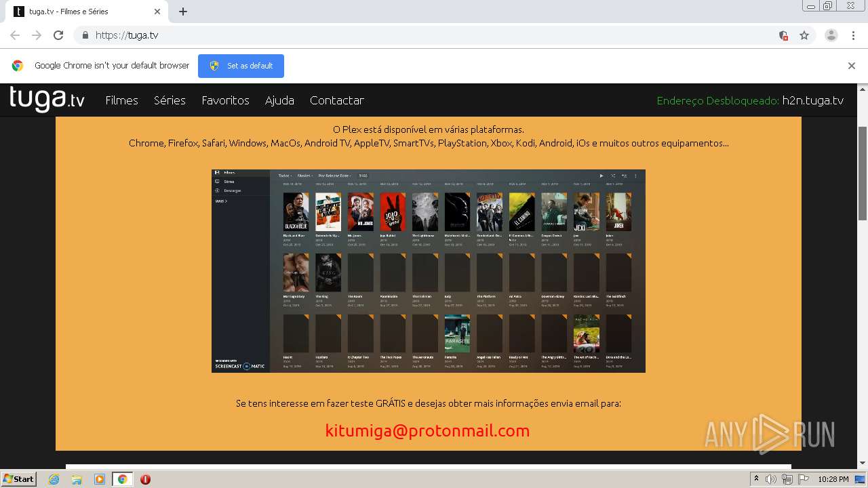Click the blocked content shield icon in the address bar
This screenshot has height=488, width=868.
(x=783, y=35)
